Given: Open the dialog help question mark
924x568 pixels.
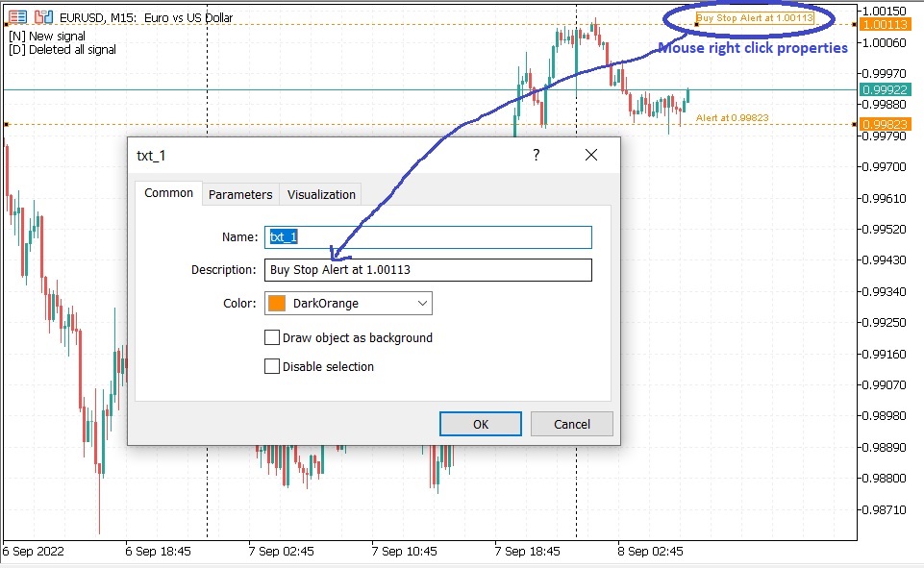Looking at the screenshot, I should [536, 155].
